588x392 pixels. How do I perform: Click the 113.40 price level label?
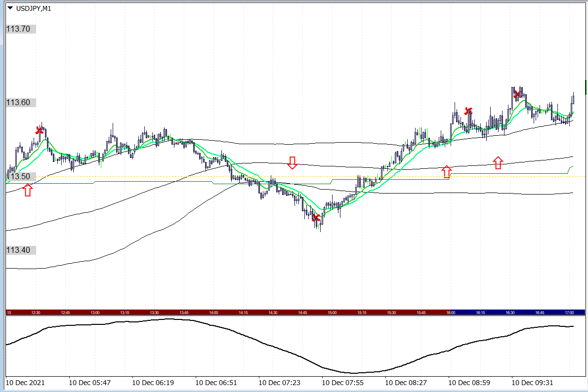(18, 250)
